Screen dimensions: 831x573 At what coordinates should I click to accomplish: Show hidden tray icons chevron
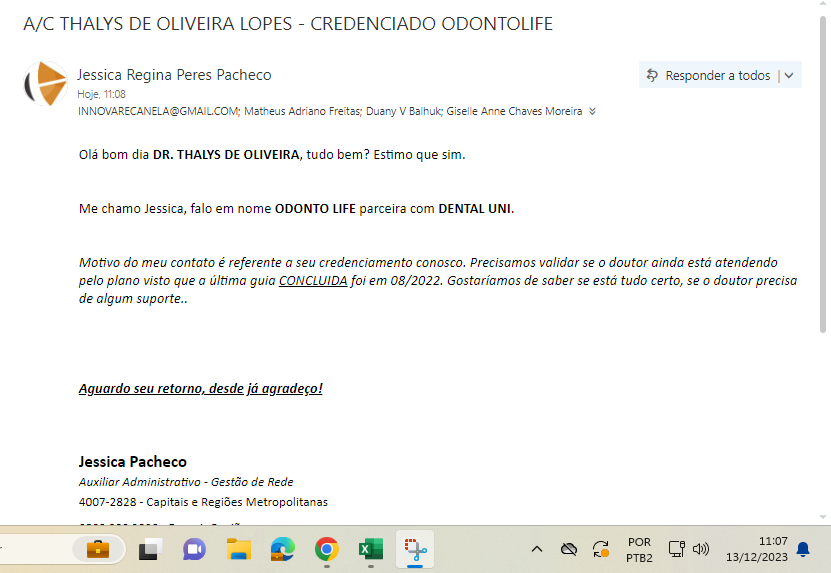point(537,549)
